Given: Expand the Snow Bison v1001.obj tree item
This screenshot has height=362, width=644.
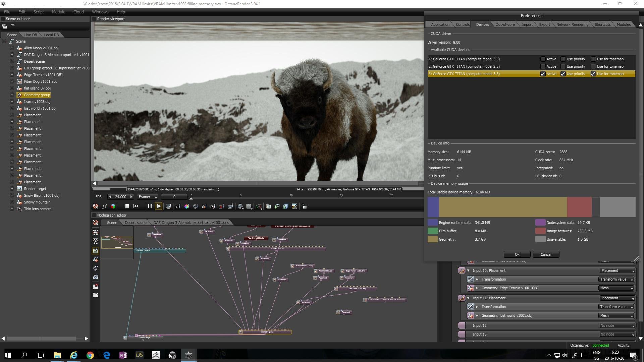Looking at the screenshot, I should click(x=12, y=195).
